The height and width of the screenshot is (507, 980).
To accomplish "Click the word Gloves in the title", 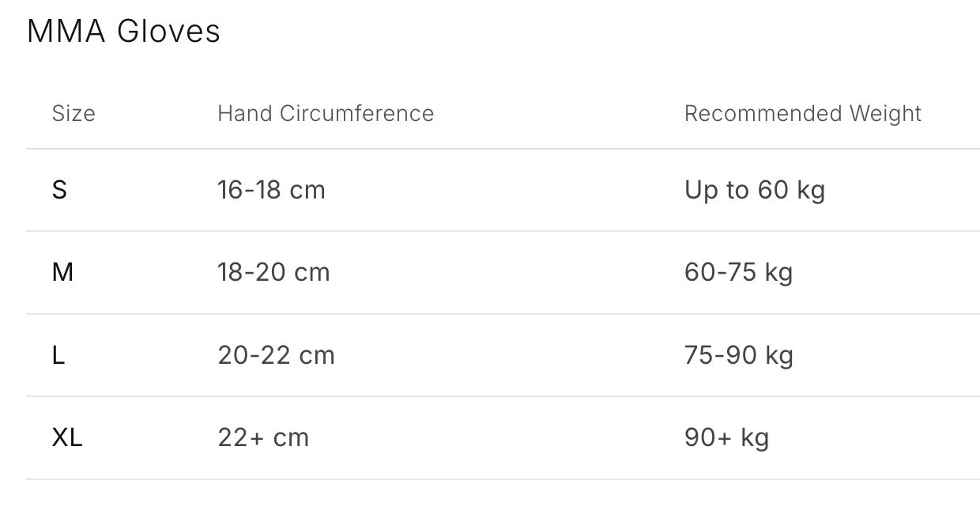I will click(x=168, y=32).
